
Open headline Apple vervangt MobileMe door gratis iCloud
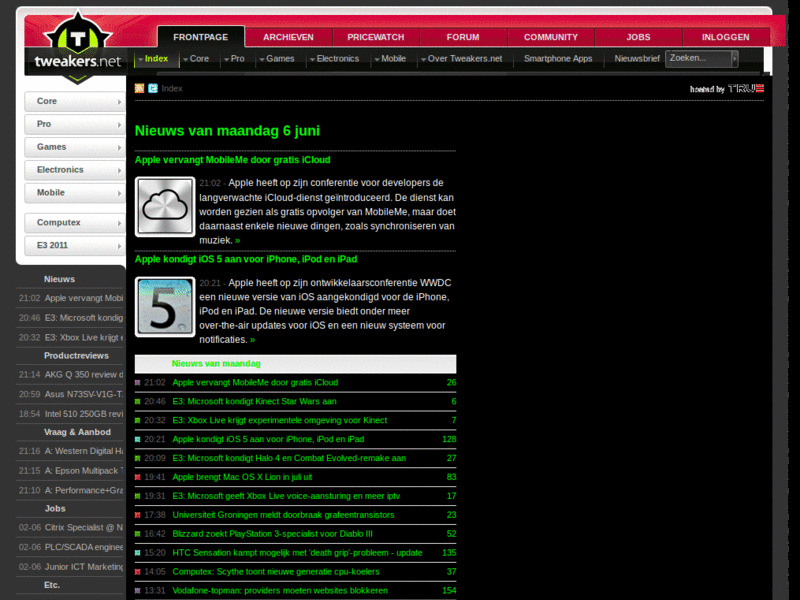(233, 160)
